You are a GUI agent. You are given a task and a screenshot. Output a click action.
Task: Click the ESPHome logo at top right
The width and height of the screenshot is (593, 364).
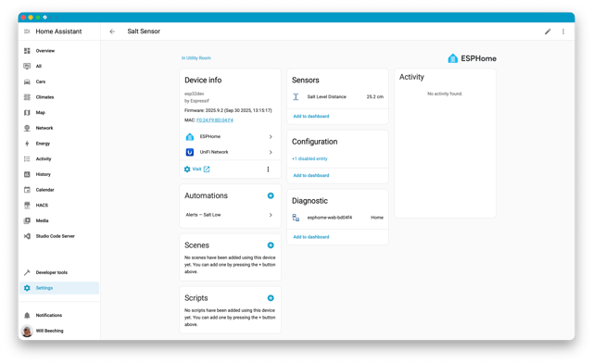click(x=472, y=58)
